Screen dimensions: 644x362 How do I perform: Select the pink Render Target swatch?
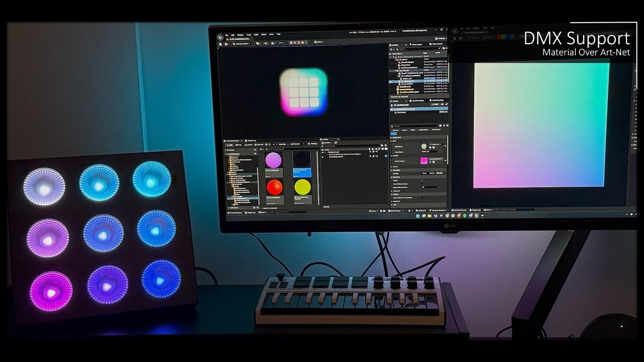(424, 160)
